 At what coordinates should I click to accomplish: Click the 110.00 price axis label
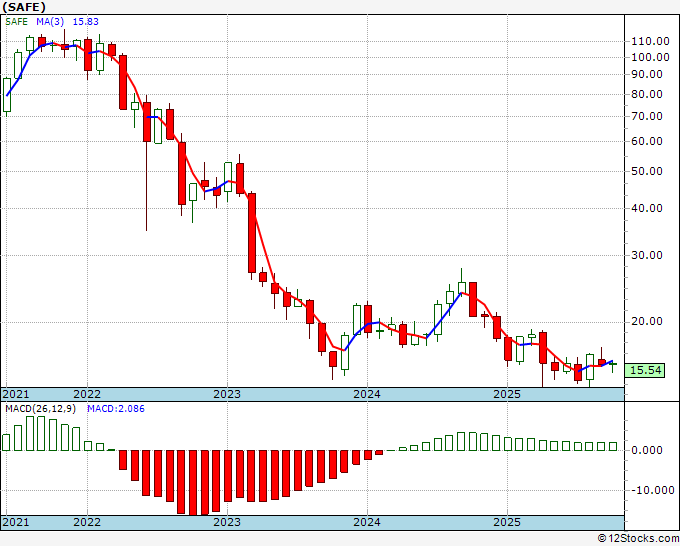[650, 42]
